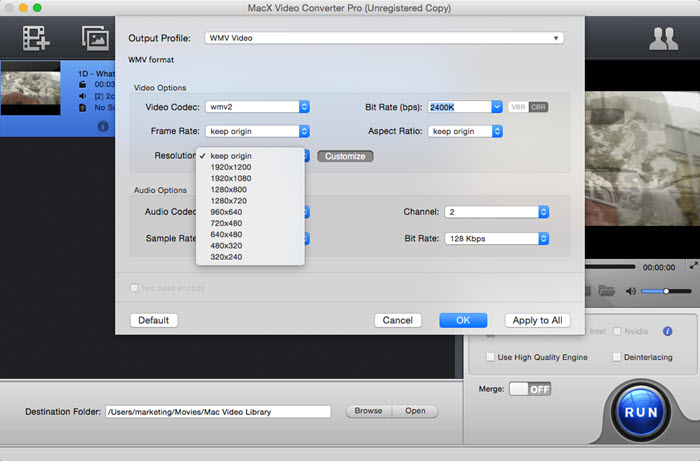Screen dimensions: 700x461
Task: Cancel the output settings dialog
Action: point(397,320)
